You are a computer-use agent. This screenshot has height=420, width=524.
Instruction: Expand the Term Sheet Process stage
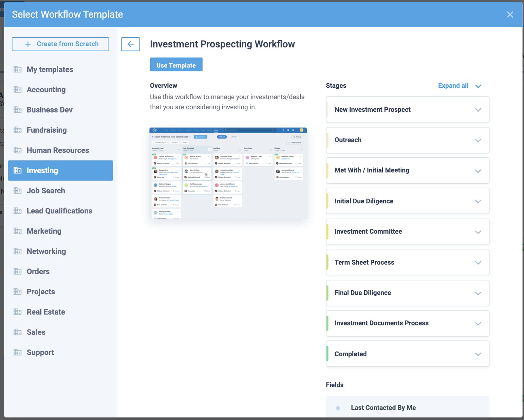pyautogui.click(x=478, y=262)
